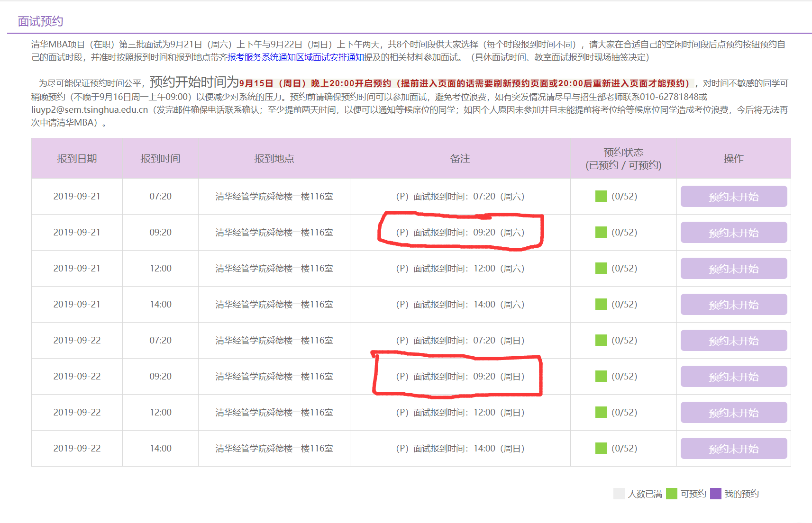Select date cell of 2019-09-21 07:20 row
812x523 pixels.
pyautogui.click(x=77, y=196)
